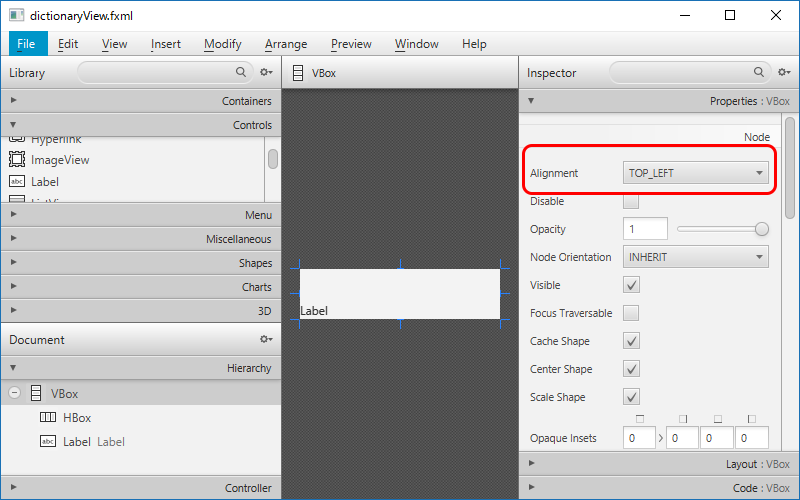This screenshot has width=800, height=500.
Task: Open the Alignment TOP_LEFT dropdown
Action: click(696, 173)
